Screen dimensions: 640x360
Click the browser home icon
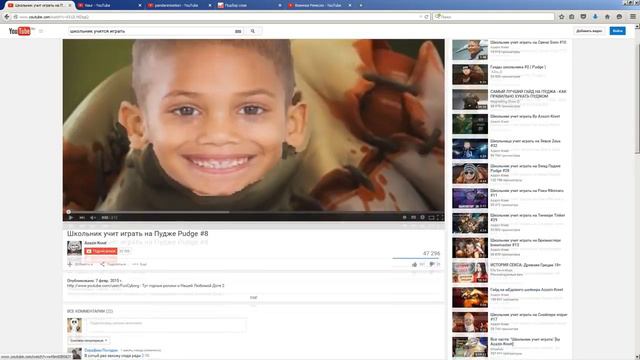coord(607,17)
